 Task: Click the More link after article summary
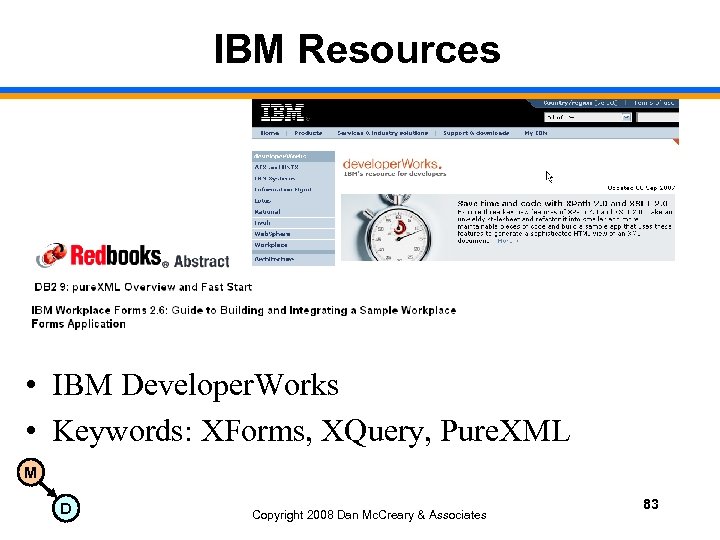click(507, 241)
